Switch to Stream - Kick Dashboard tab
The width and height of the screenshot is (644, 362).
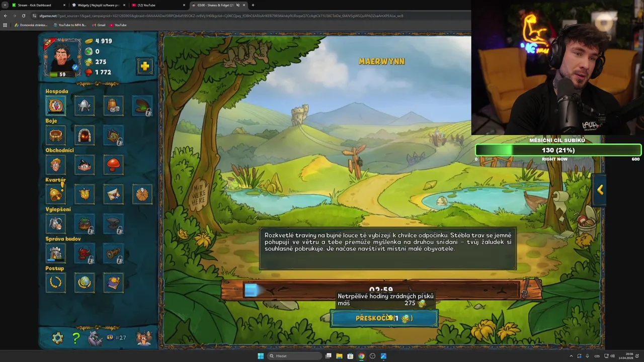pyautogui.click(x=38, y=5)
